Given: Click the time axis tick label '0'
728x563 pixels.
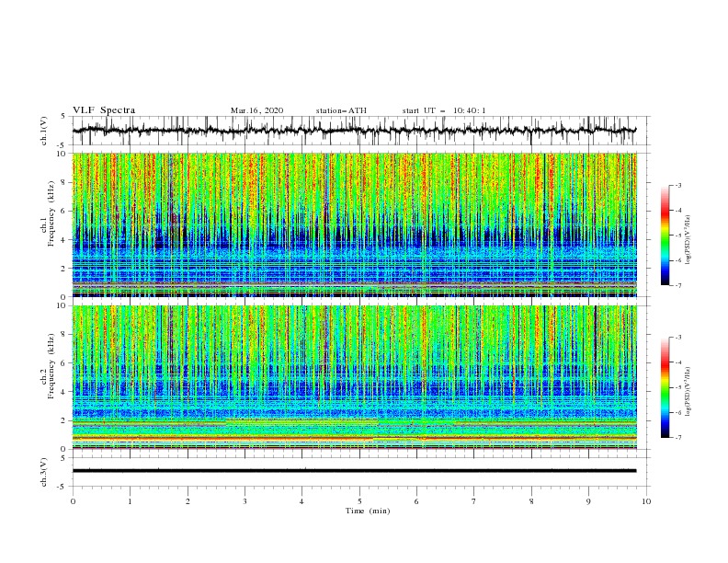Looking at the screenshot, I should (73, 501).
